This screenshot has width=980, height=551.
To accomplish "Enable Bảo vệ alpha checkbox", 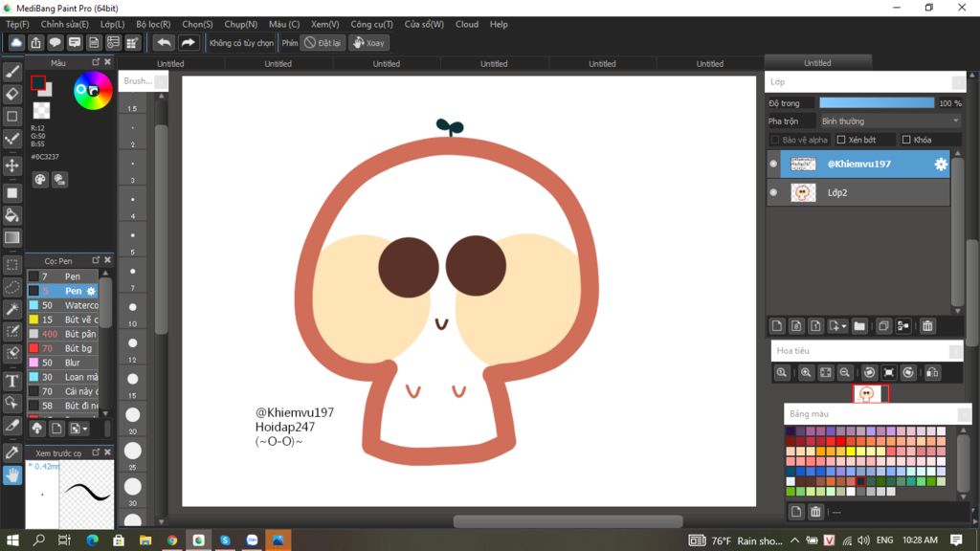I will pos(775,140).
